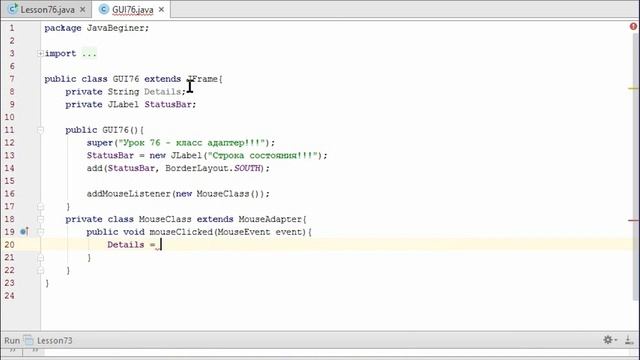The image size is (640, 360).
Task: Click the fold end marker on line 21
Action: (40, 258)
